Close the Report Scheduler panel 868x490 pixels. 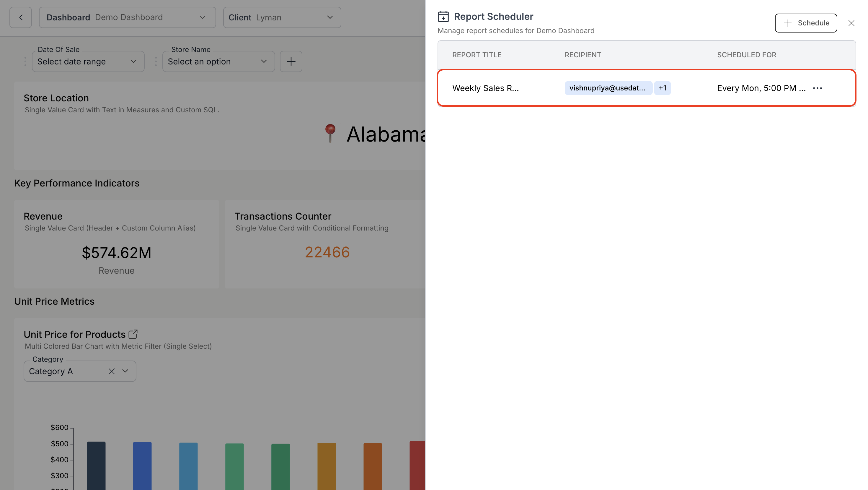(851, 23)
